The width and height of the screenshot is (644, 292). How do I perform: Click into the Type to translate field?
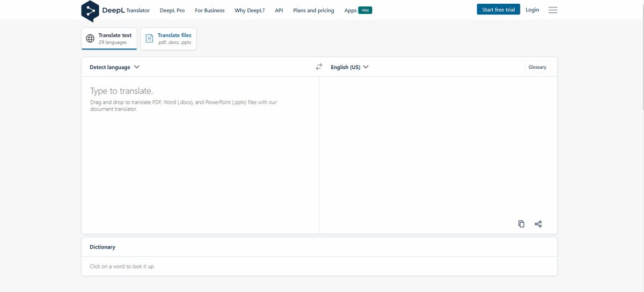200,155
